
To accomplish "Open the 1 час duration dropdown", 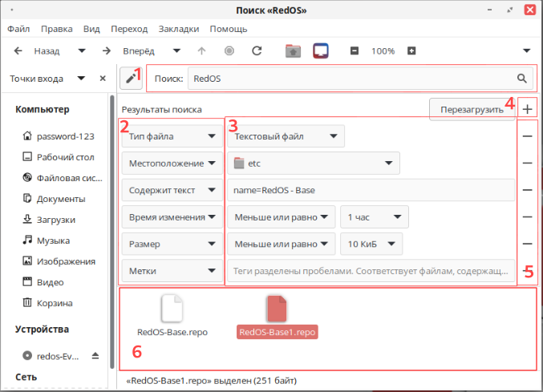I will pyautogui.click(x=375, y=217).
